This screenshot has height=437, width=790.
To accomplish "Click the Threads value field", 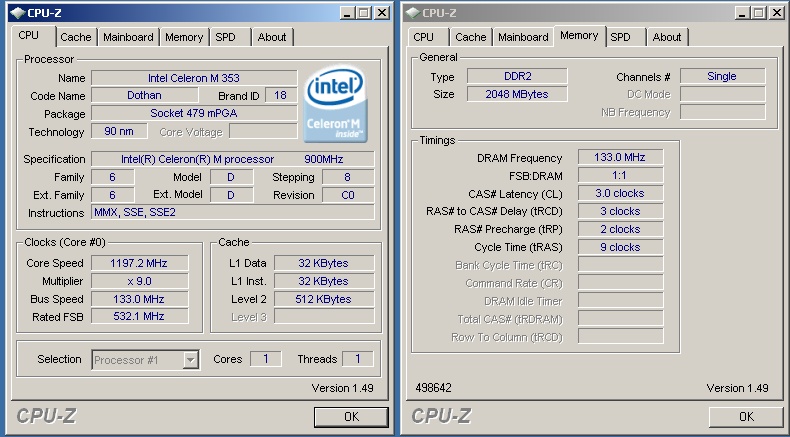I will (x=358, y=359).
